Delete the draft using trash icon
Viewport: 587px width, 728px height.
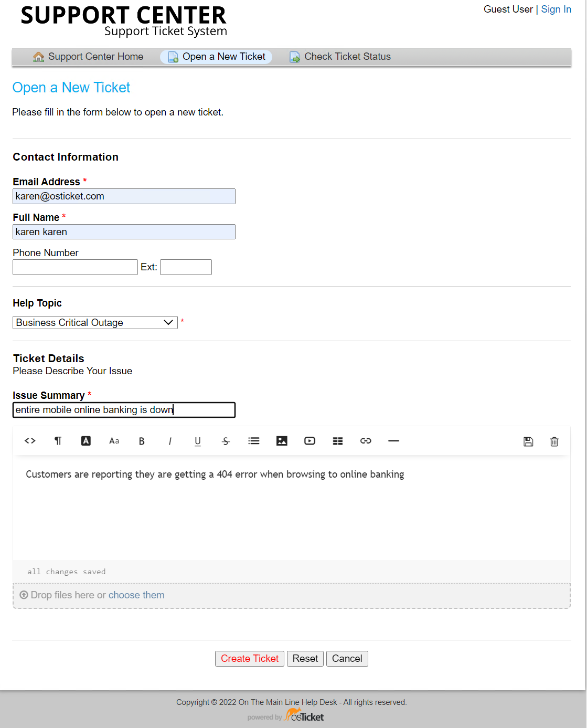pyautogui.click(x=554, y=441)
